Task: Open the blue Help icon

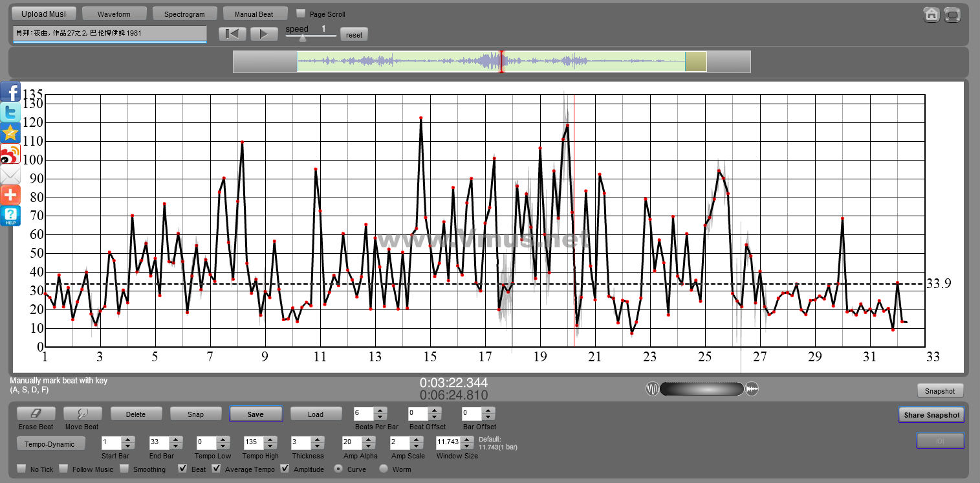Action: (10, 216)
